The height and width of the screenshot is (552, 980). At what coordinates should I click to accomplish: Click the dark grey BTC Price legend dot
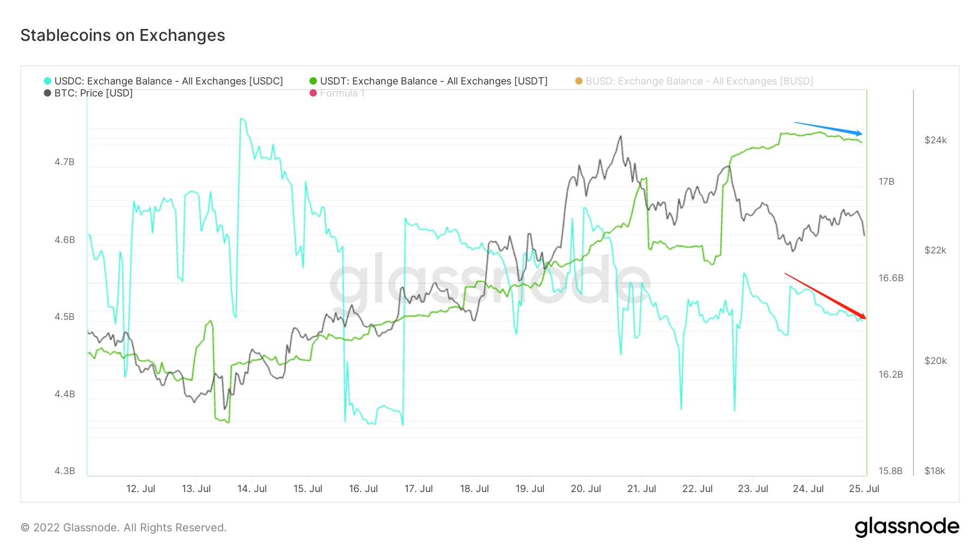[47, 93]
